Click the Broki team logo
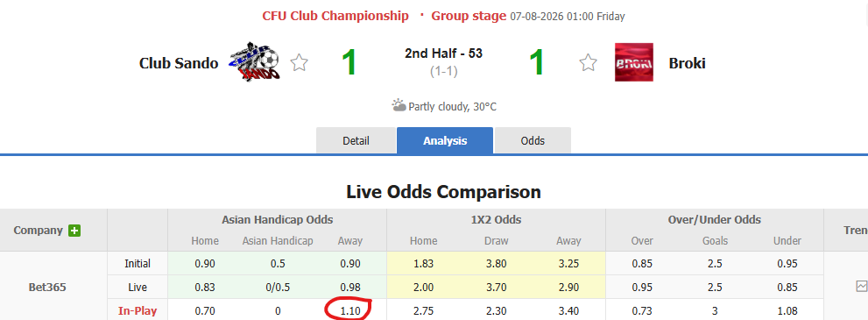 (634, 62)
